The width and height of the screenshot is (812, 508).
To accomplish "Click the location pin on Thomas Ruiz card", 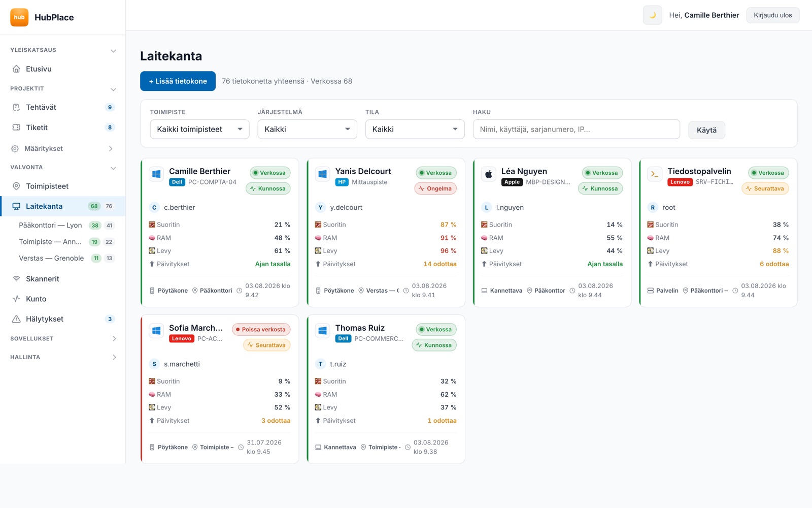I will tap(363, 448).
